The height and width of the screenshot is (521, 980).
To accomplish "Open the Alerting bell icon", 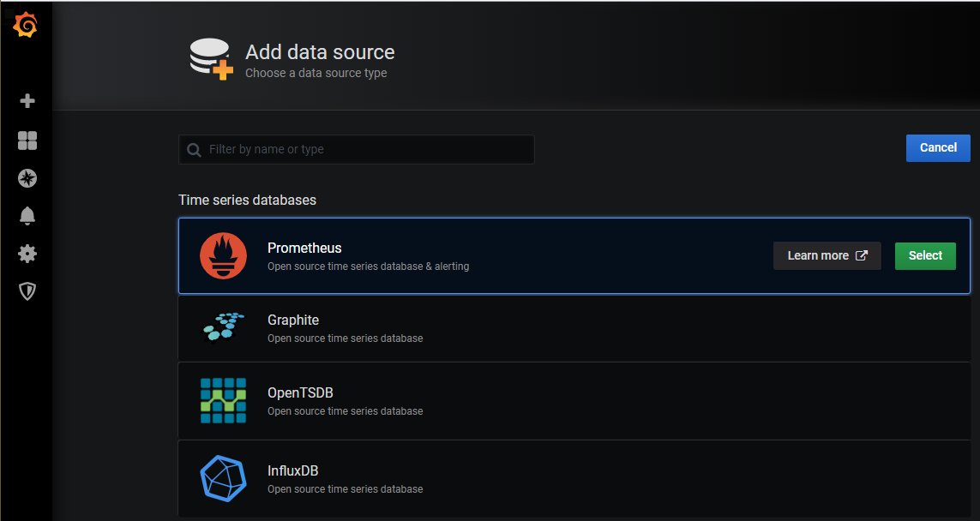I will 27,216.
